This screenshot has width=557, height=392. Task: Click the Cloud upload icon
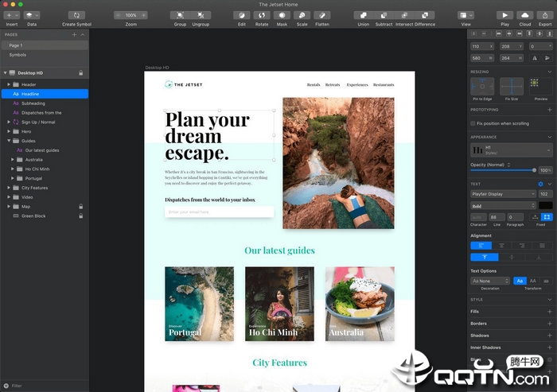coord(525,15)
